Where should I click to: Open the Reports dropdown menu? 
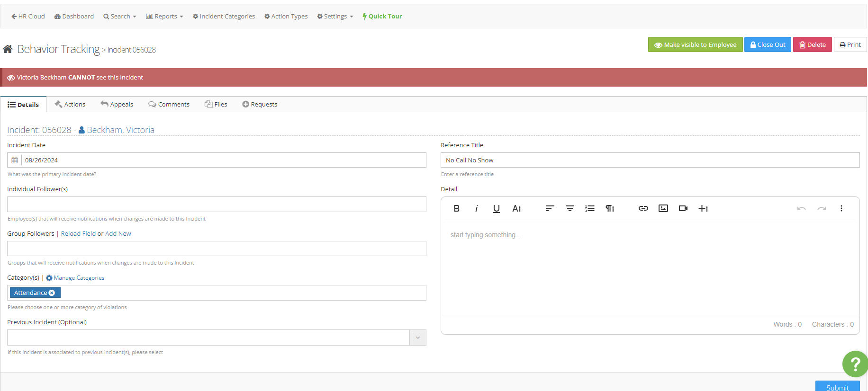(x=164, y=16)
